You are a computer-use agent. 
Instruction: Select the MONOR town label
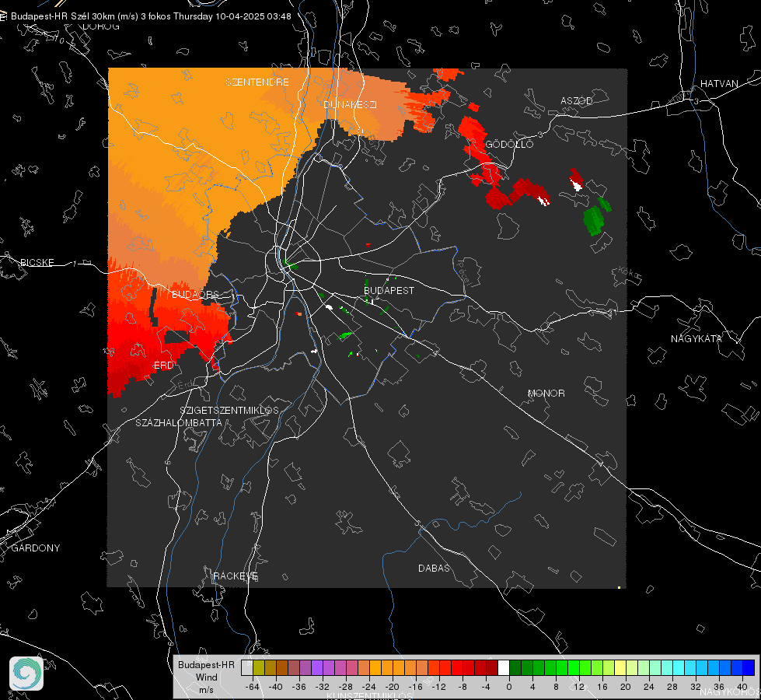[x=546, y=393]
